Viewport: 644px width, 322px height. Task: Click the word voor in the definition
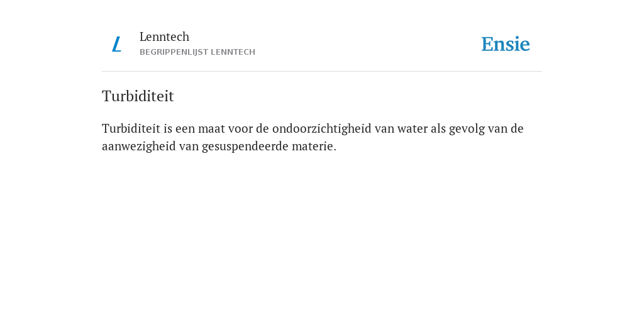click(x=240, y=129)
